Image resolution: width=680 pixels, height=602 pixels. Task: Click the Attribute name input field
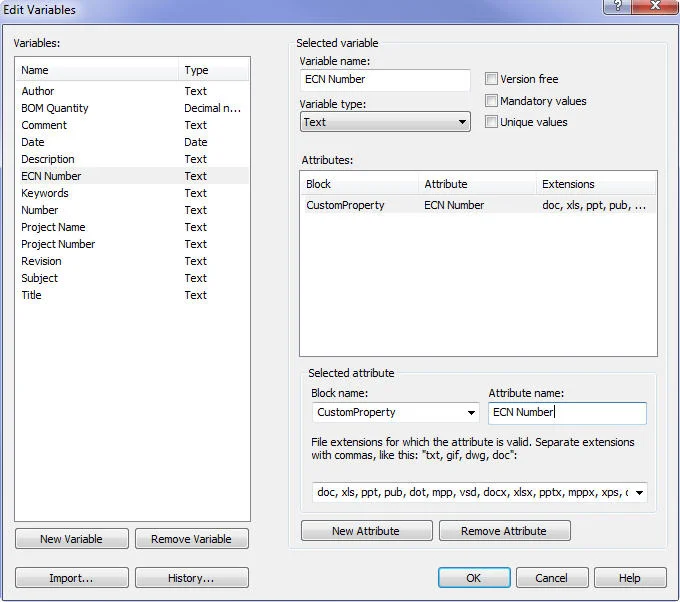click(x=567, y=412)
